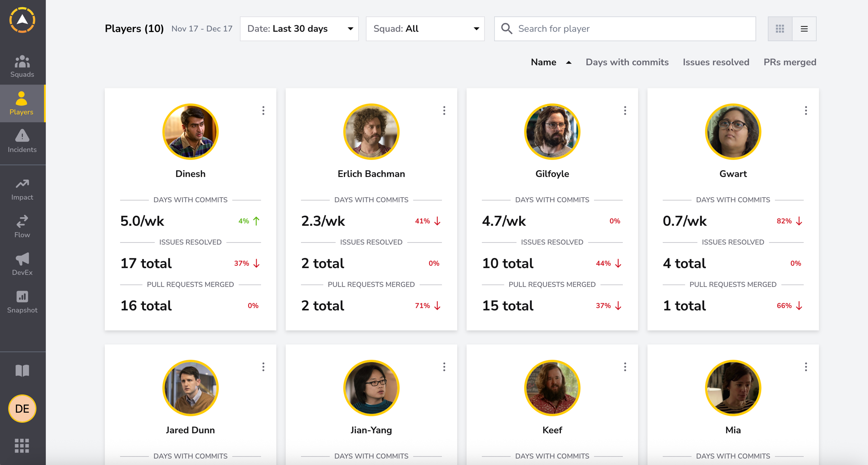Click Gilfoyle's profile photo
The width and height of the screenshot is (868, 465).
click(552, 132)
